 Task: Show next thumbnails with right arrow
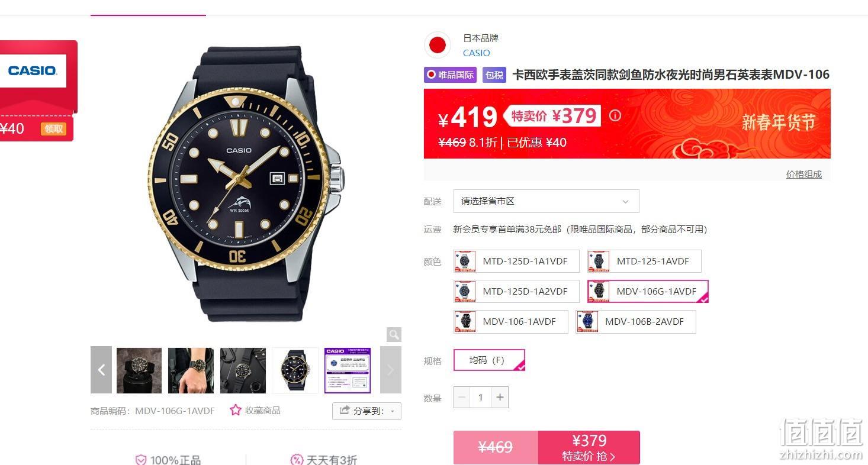click(390, 370)
